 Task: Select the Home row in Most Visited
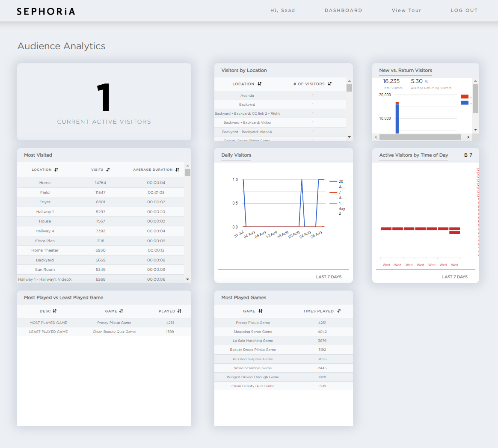[101, 183]
